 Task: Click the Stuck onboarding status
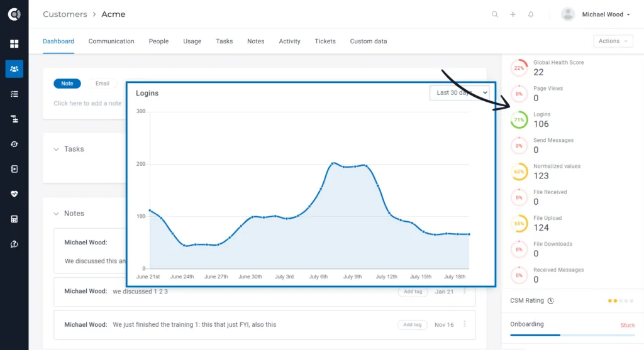627,325
